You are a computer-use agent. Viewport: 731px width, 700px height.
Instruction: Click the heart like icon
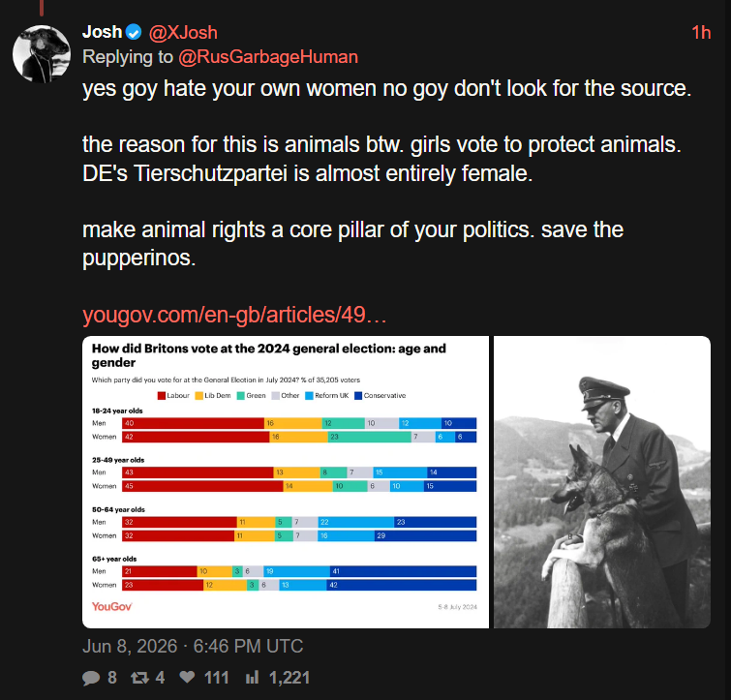(188, 677)
